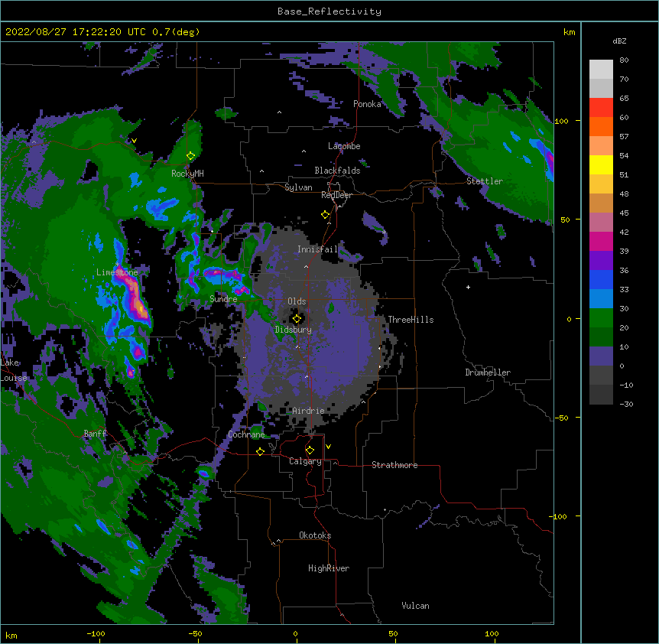Pick the slate purple 0-10 dBZ swatch

coord(601,356)
